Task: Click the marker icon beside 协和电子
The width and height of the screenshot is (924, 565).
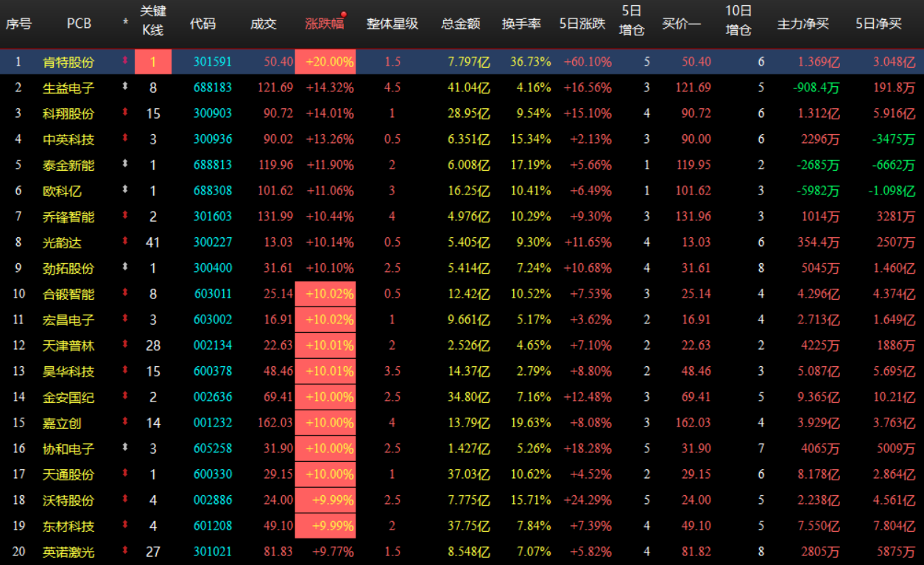Action: click(x=125, y=449)
